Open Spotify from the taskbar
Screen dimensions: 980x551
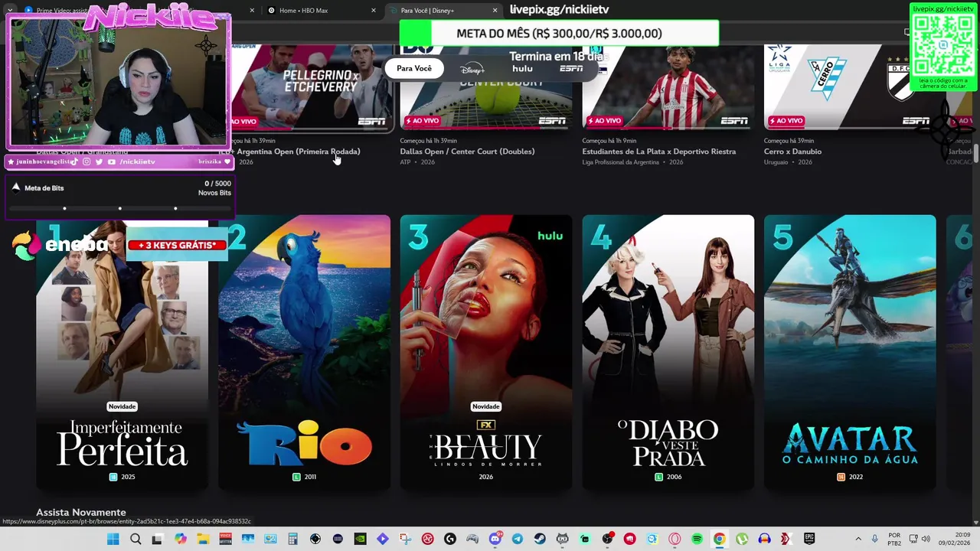[x=697, y=539]
